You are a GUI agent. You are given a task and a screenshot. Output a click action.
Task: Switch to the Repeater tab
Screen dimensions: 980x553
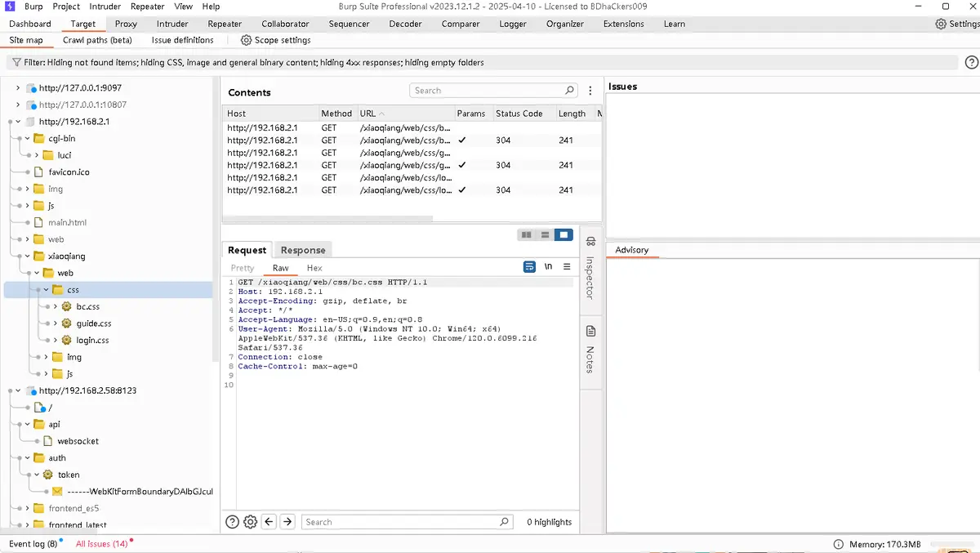tap(225, 24)
